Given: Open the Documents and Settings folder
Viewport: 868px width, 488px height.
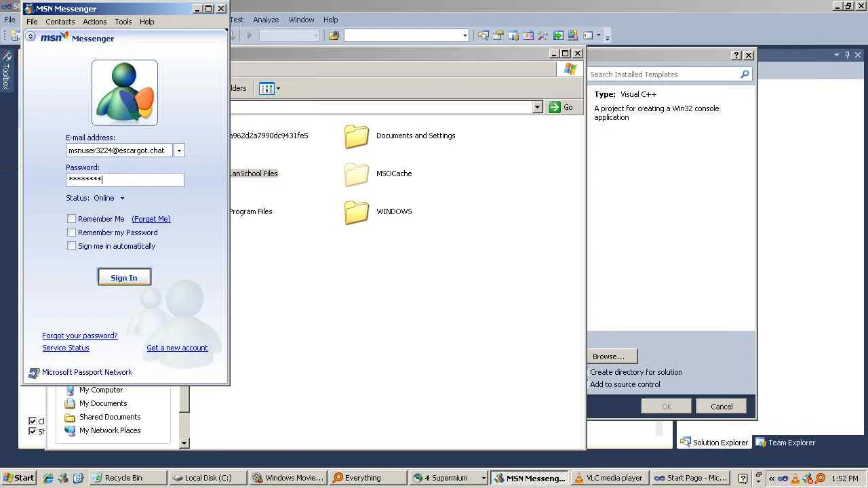Looking at the screenshot, I should pos(357,136).
